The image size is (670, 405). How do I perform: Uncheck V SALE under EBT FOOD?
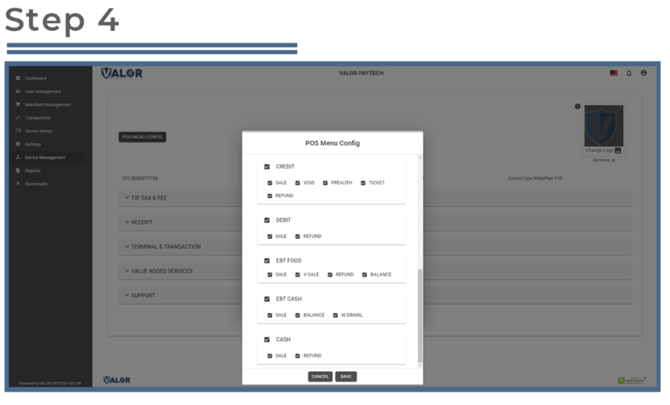(x=297, y=275)
